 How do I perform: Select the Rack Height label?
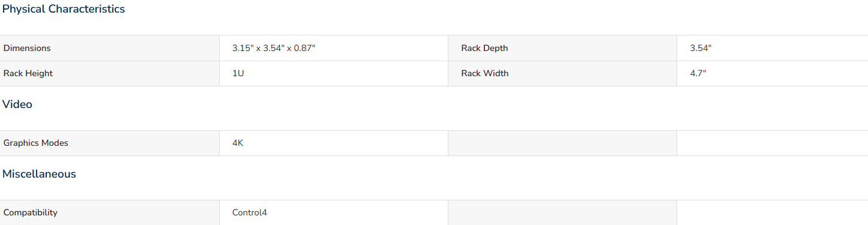click(28, 73)
